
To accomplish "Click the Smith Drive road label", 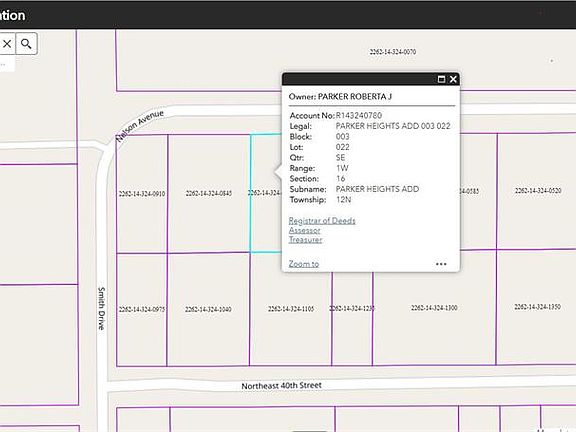I will tap(102, 308).
